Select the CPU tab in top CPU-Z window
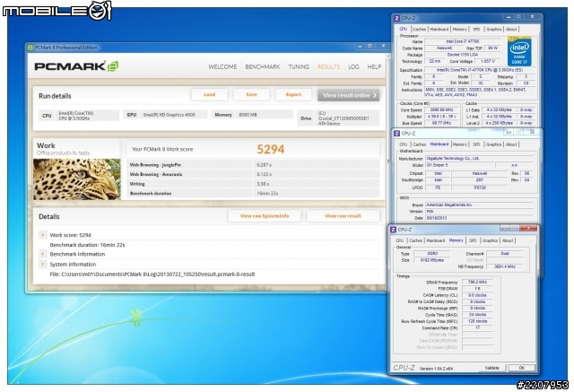The image size is (574, 392). [404, 29]
